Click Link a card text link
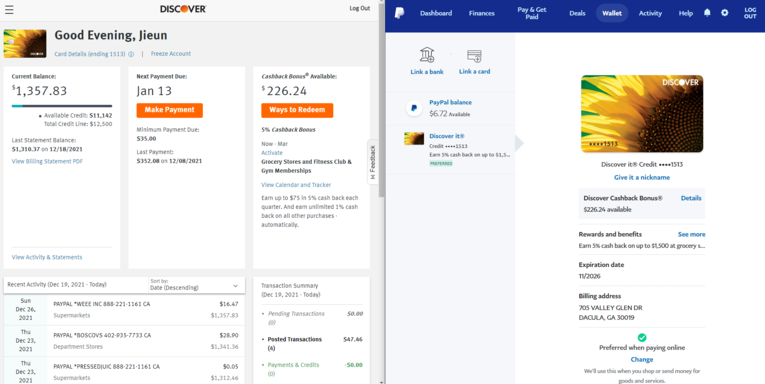This screenshot has width=765, height=384. point(474,71)
